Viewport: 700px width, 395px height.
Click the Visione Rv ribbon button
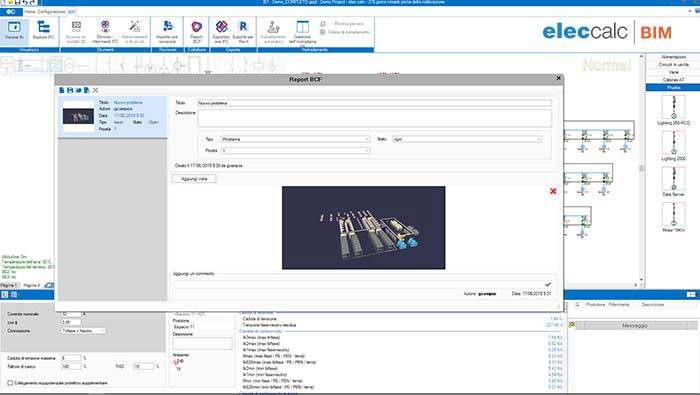(14, 31)
